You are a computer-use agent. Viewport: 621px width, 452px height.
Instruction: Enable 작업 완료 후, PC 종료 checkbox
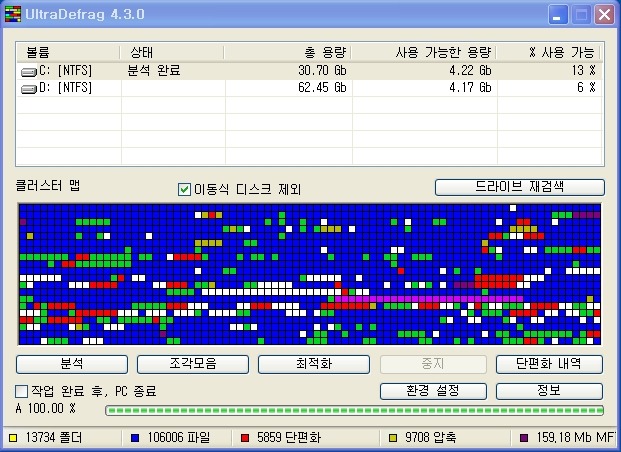point(21,391)
